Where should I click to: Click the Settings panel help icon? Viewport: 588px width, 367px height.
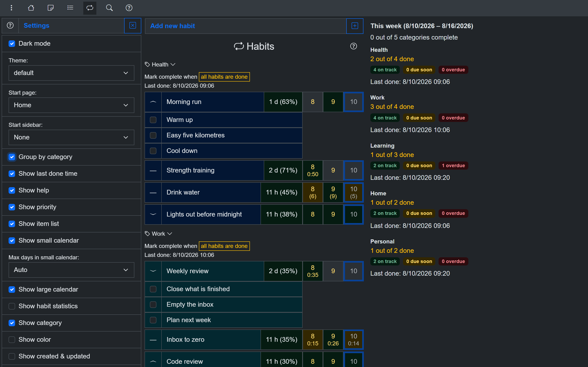[x=10, y=25]
